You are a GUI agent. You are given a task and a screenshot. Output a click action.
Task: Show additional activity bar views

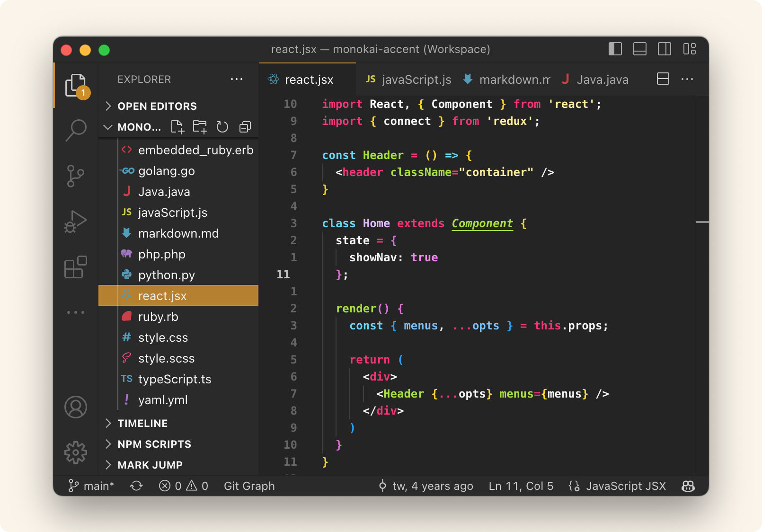(76, 312)
